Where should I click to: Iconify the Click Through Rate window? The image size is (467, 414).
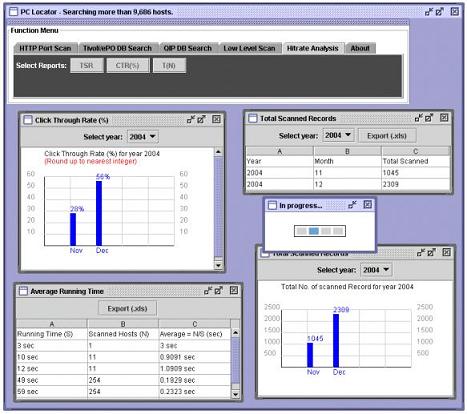point(191,119)
